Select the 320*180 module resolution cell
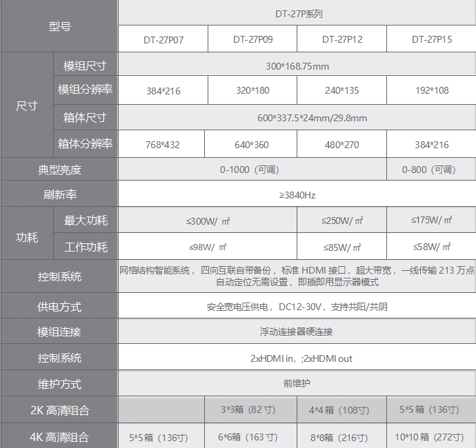The image size is (476, 448). (252, 91)
